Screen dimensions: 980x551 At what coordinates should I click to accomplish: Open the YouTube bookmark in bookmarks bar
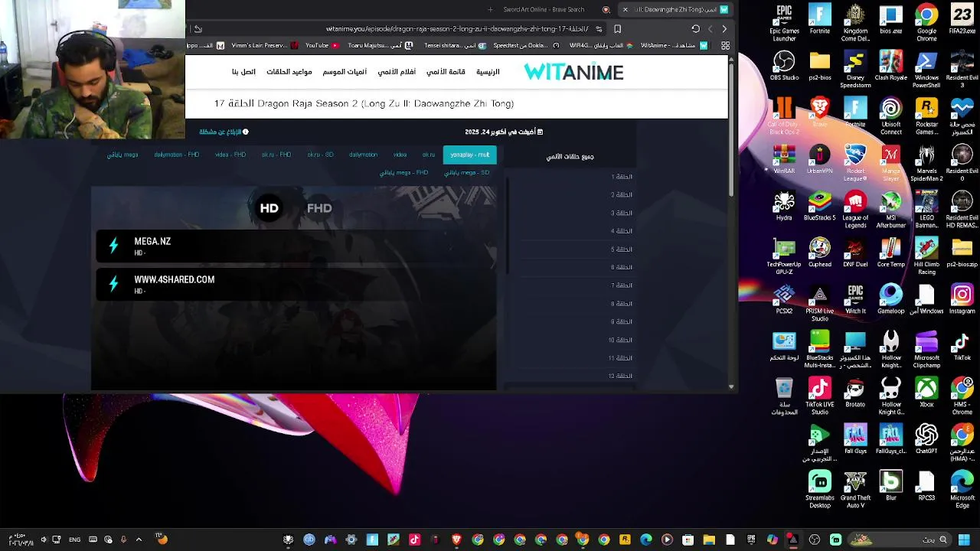(x=322, y=46)
